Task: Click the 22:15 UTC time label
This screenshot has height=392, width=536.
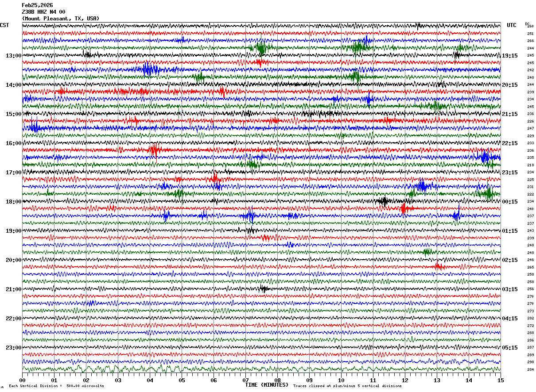Action: tap(510, 143)
